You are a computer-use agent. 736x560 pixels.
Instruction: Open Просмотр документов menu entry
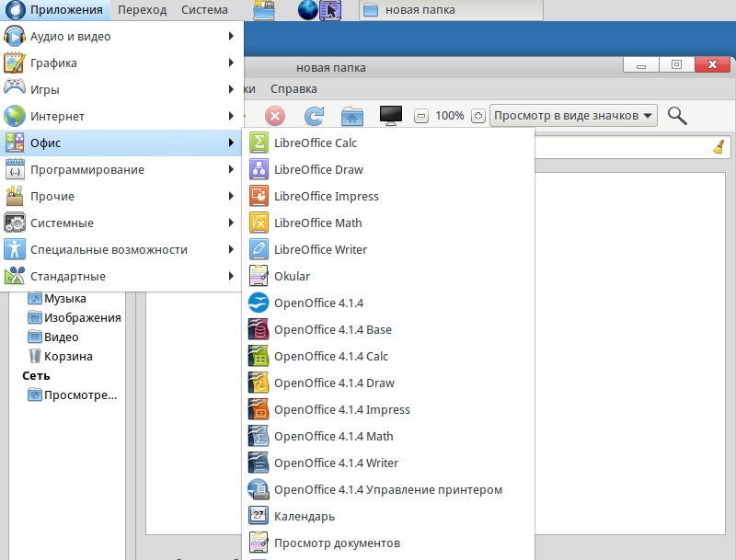[x=387, y=543]
